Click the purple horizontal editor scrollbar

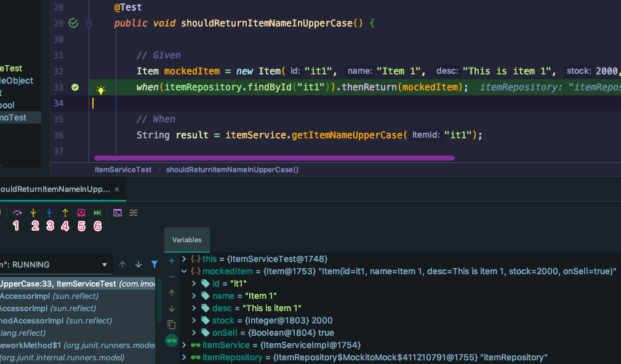pos(274,158)
